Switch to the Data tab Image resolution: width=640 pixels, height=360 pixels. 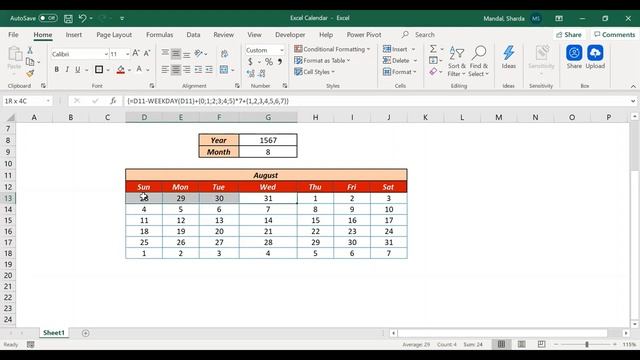(x=193, y=35)
